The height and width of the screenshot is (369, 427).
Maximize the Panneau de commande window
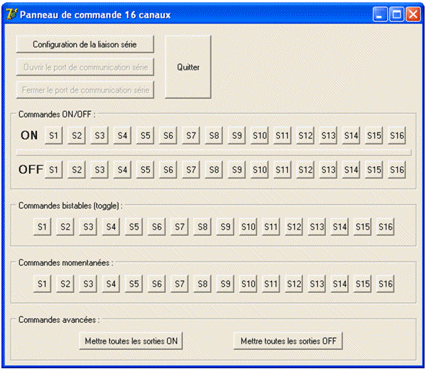397,15
